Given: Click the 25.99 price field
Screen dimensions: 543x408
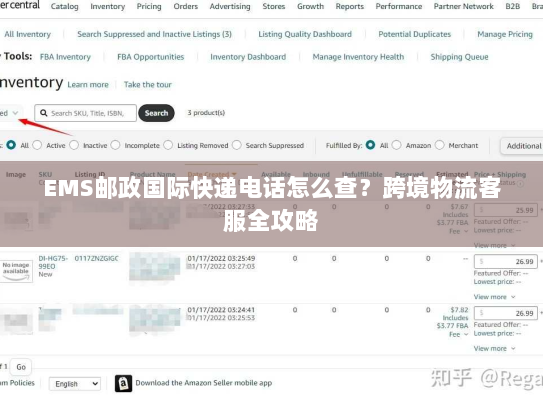Looking at the screenshot, I should (506, 210).
